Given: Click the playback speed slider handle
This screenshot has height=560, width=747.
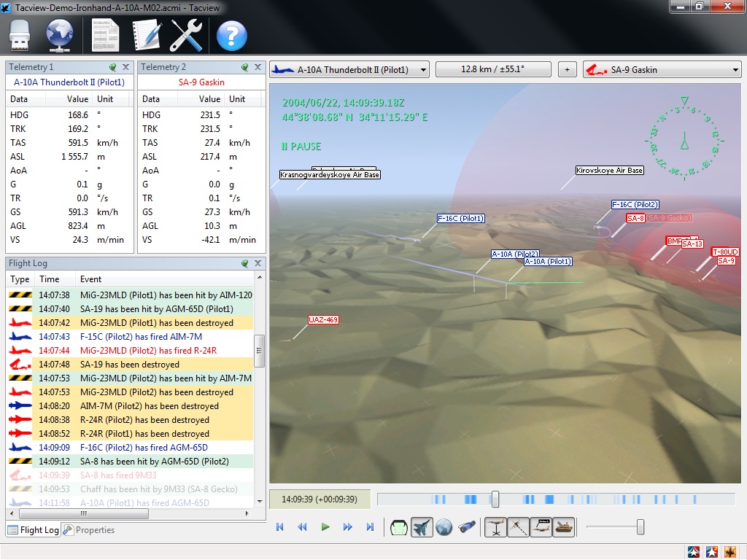Looking at the screenshot, I should point(640,526).
